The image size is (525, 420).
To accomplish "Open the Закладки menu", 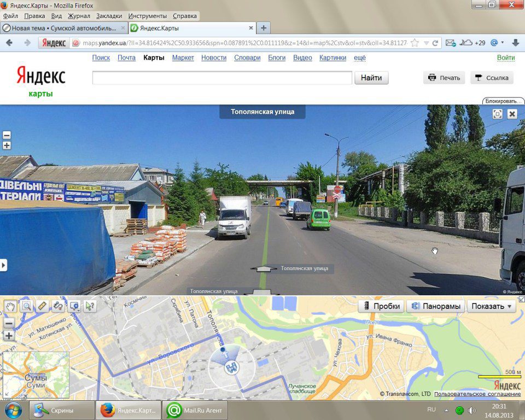I will (x=109, y=16).
